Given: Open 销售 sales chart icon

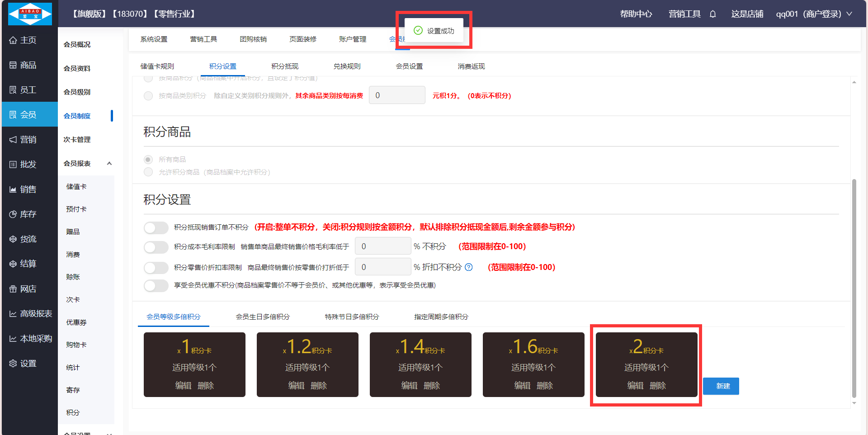Looking at the screenshot, I should 13,189.
